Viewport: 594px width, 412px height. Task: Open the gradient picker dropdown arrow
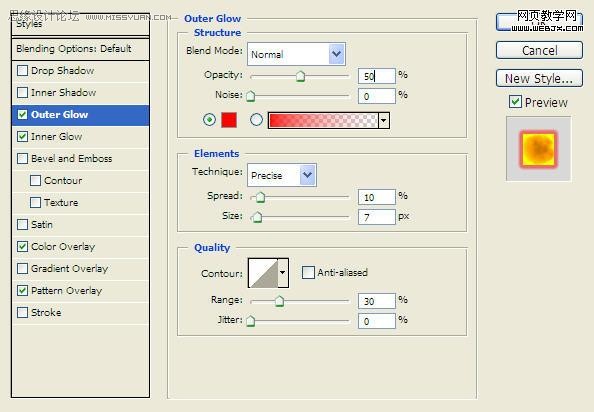384,120
